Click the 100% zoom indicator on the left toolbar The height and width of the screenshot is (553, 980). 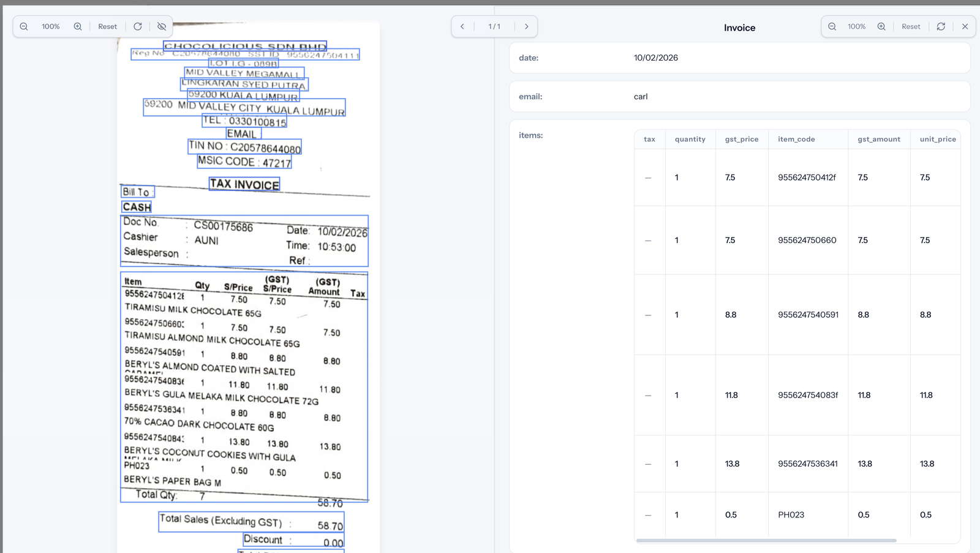[x=51, y=26]
